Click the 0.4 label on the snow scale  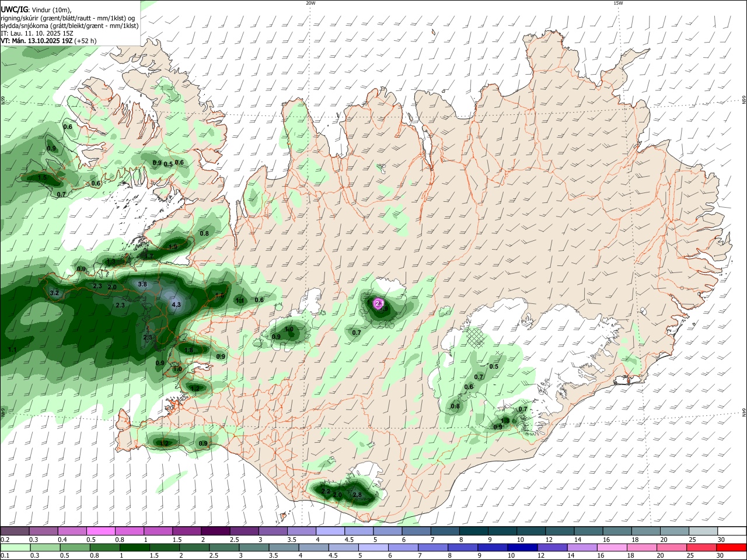tap(62, 540)
